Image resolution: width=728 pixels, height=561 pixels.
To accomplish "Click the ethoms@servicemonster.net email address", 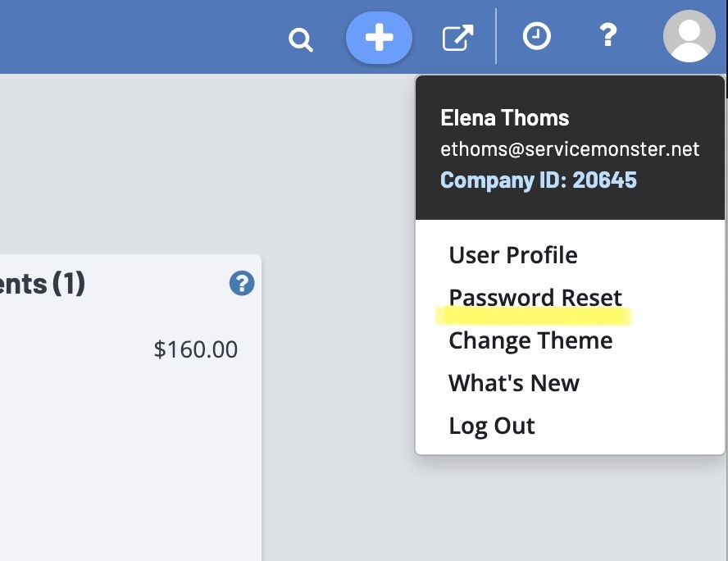I will [x=570, y=149].
